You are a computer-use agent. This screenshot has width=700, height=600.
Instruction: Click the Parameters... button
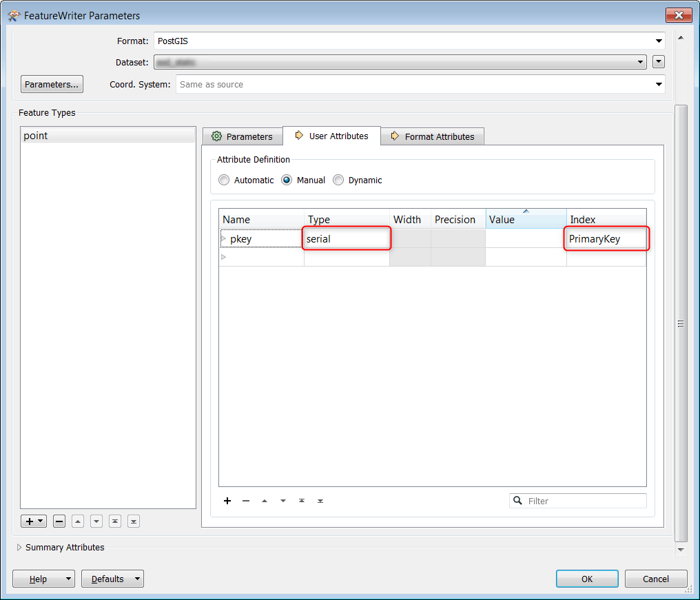pyautogui.click(x=52, y=83)
